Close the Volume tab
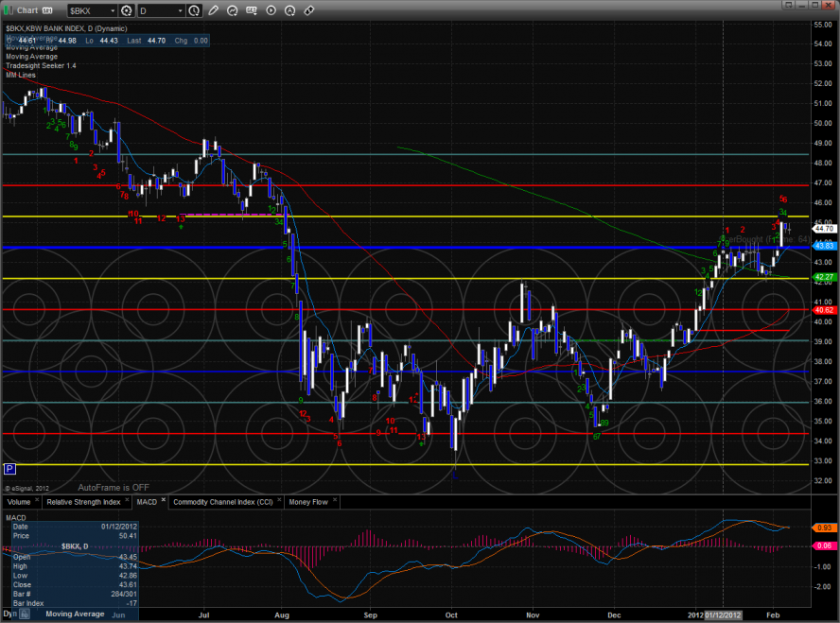Viewport: 840px width, 623px height. (37, 500)
